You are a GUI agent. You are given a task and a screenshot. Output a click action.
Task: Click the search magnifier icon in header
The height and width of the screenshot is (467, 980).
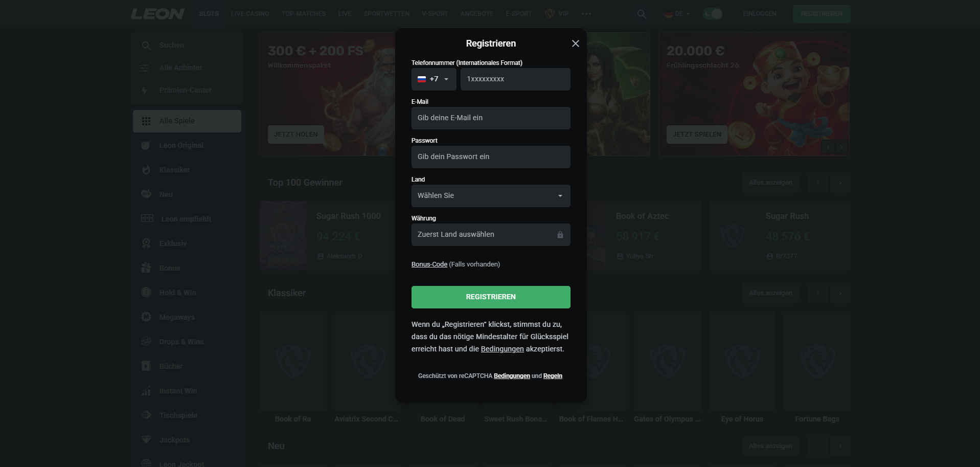(x=642, y=14)
